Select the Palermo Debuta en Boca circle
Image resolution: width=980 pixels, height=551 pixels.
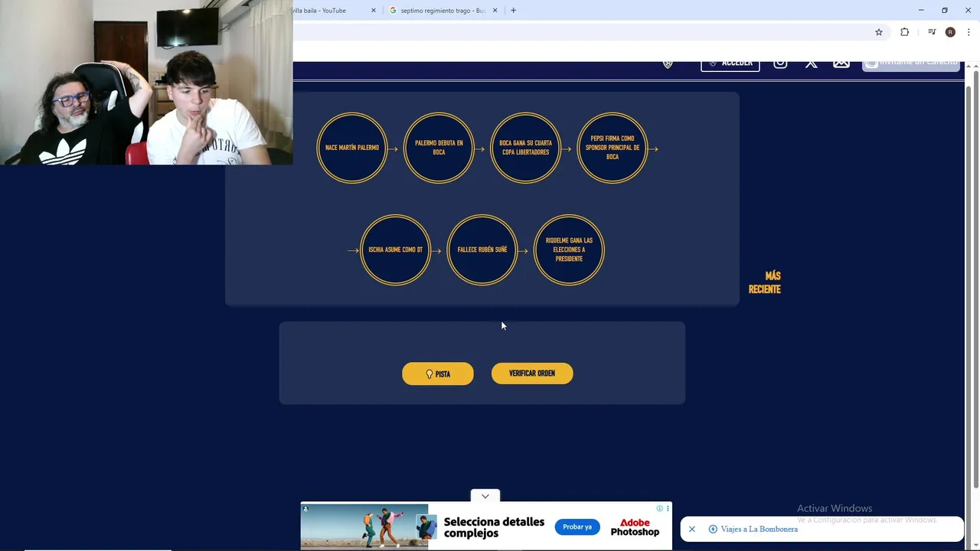pos(439,148)
